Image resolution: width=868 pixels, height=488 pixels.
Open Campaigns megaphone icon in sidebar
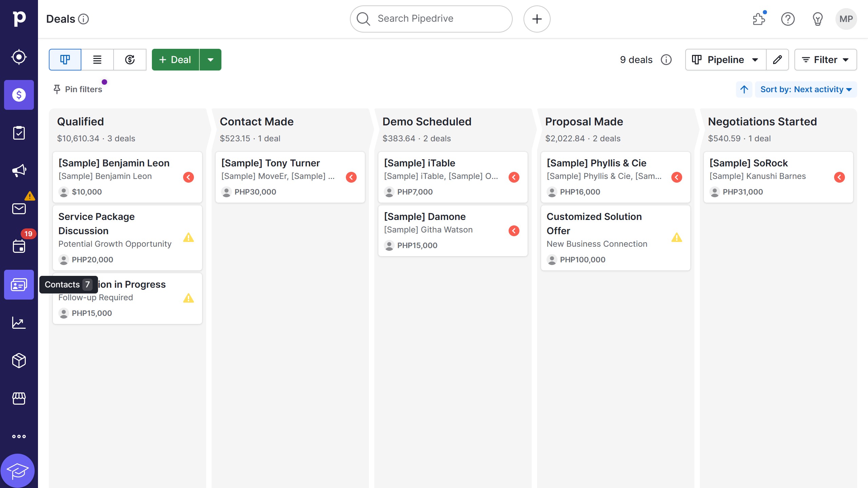(19, 170)
